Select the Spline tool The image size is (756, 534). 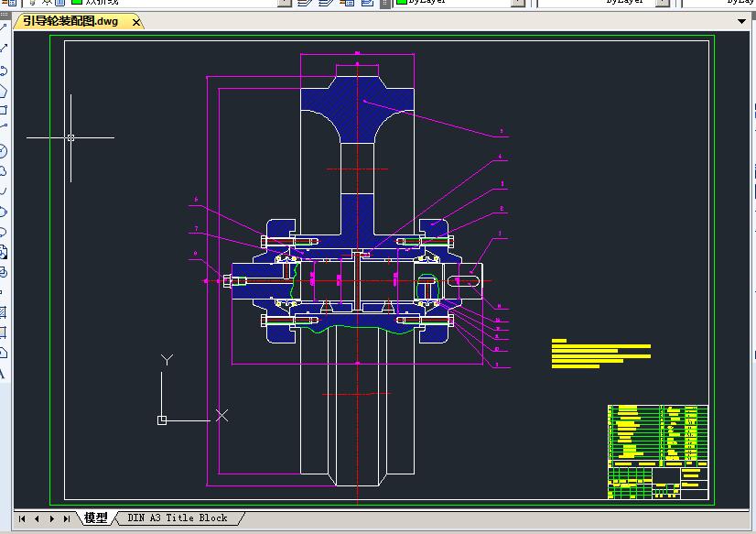3,191
